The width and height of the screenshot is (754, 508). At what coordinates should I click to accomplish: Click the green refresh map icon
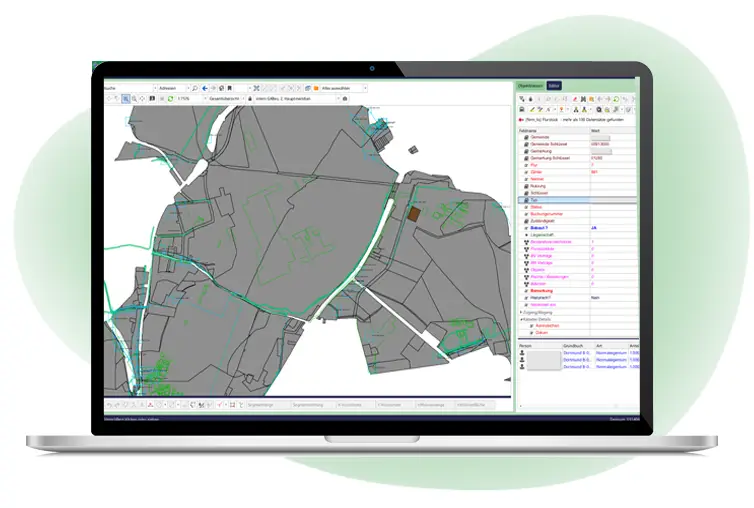pos(171,99)
